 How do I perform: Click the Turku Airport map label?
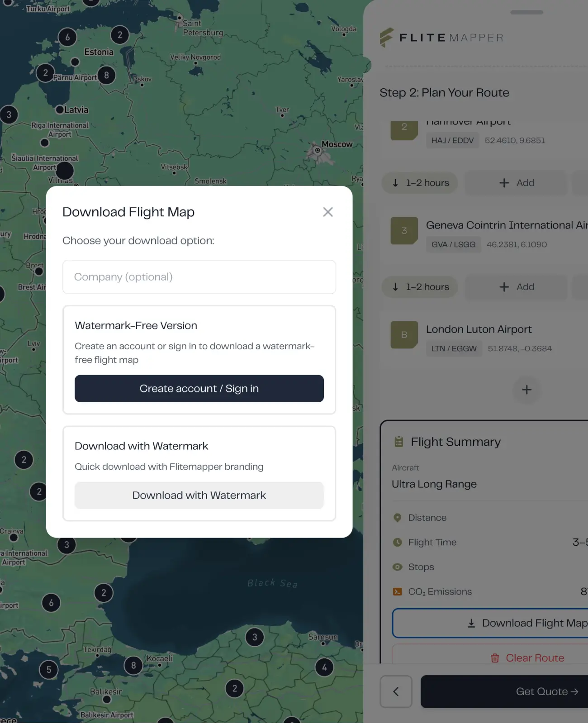click(48, 9)
